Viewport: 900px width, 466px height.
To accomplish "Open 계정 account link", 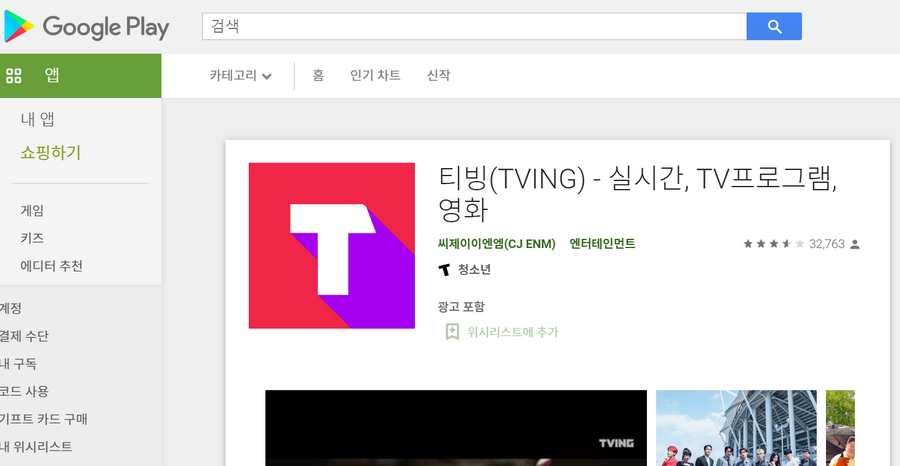I will coord(10,308).
